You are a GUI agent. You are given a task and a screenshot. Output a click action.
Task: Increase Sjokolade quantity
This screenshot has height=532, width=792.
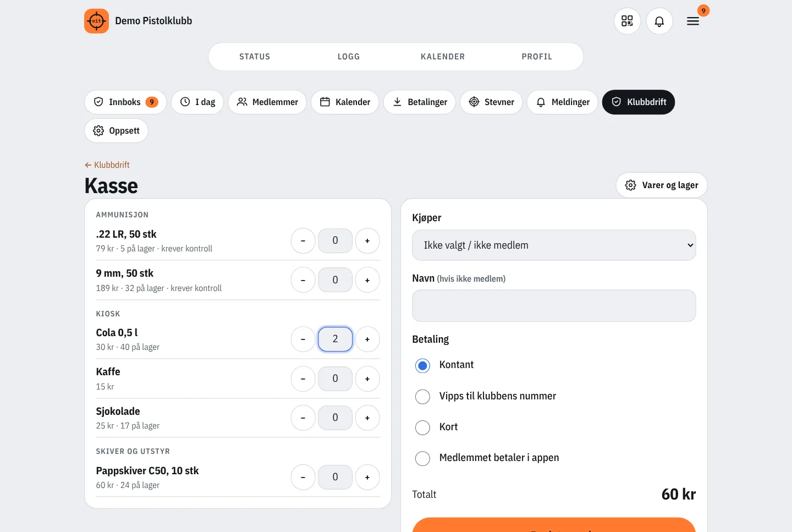(367, 418)
